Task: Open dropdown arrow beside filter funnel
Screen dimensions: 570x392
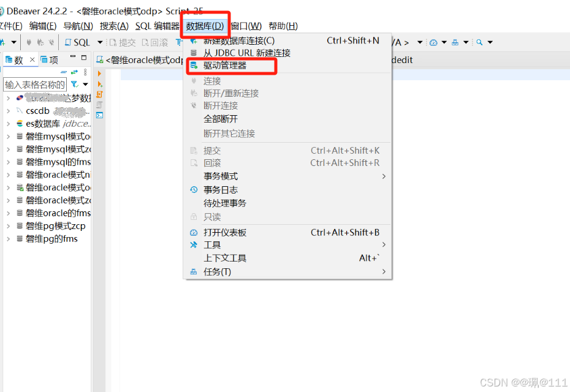Action: coord(85,85)
